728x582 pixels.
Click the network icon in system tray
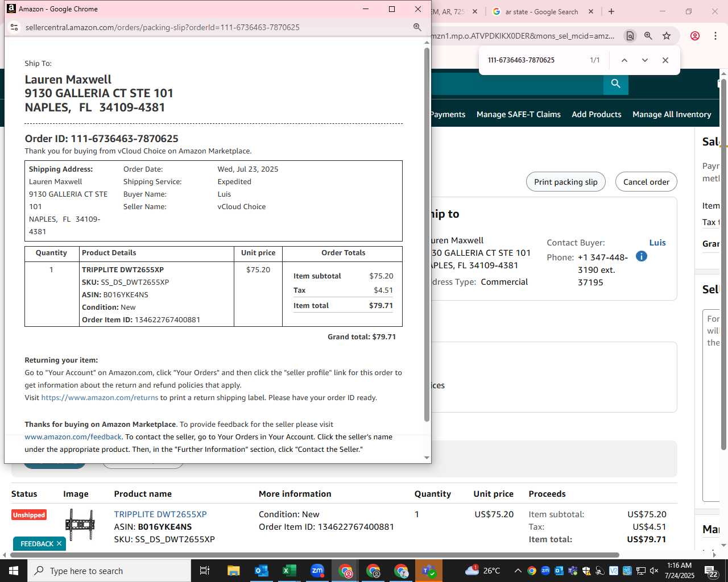pyautogui.click(x=640, y=571)
